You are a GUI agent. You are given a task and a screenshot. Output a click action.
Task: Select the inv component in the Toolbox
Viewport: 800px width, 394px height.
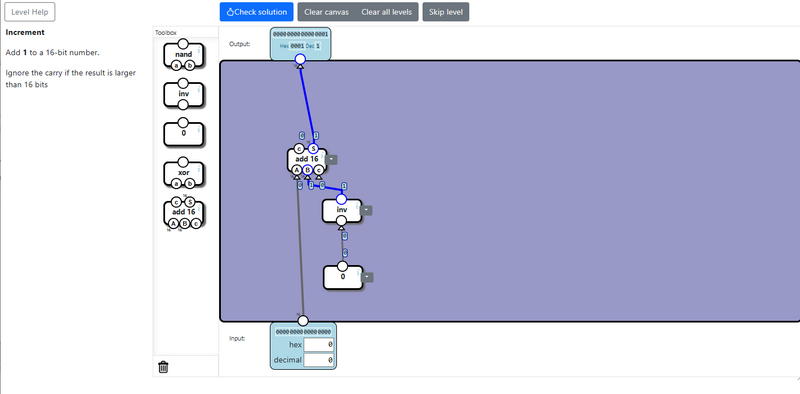tap(184, 94)
